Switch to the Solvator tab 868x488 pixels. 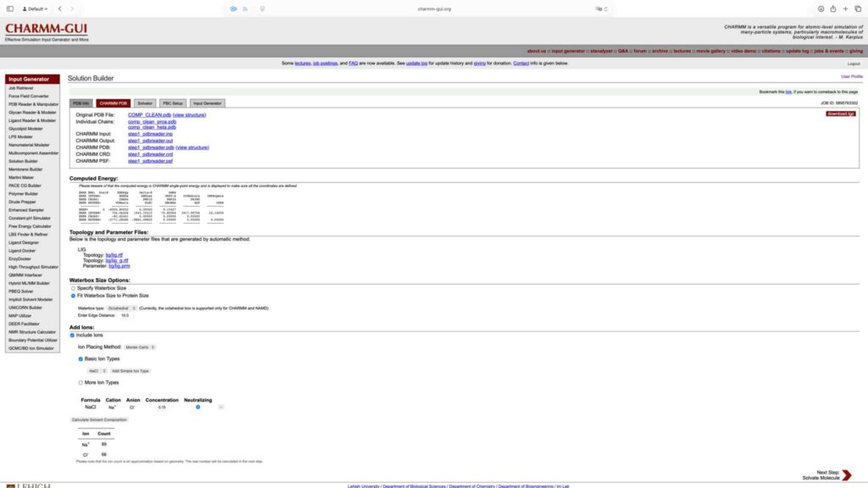pos(145,103)
